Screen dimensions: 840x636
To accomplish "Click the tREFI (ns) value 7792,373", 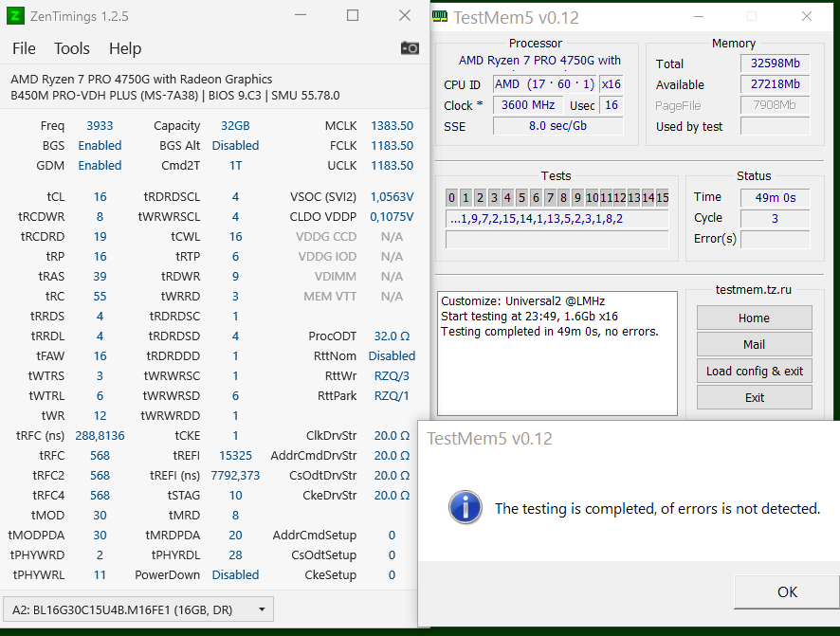I will tap(235, 476).
